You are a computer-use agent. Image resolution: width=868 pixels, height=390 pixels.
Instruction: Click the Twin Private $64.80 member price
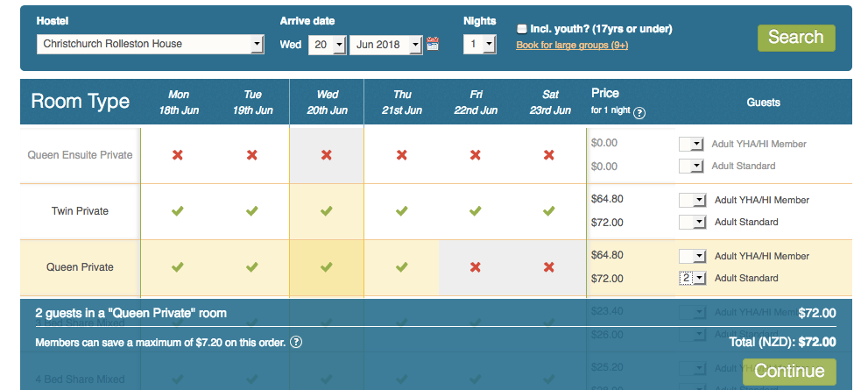pyautogui.click(x=607, y=199)
